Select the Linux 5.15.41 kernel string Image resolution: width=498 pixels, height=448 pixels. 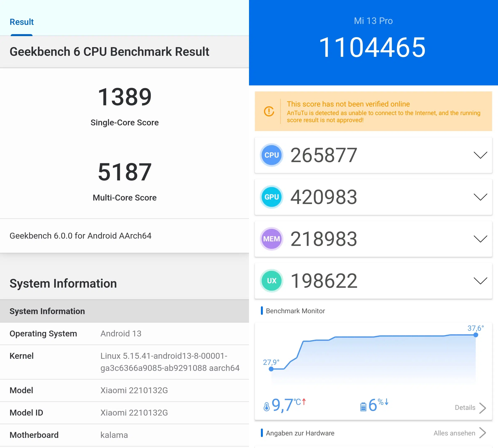[x=170, y=362]
